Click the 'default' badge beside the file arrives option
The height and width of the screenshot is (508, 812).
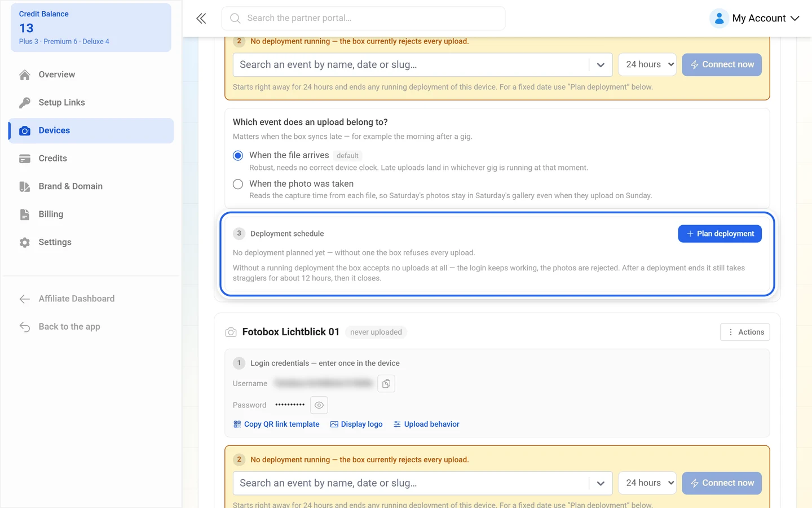(x=347, y=156)
